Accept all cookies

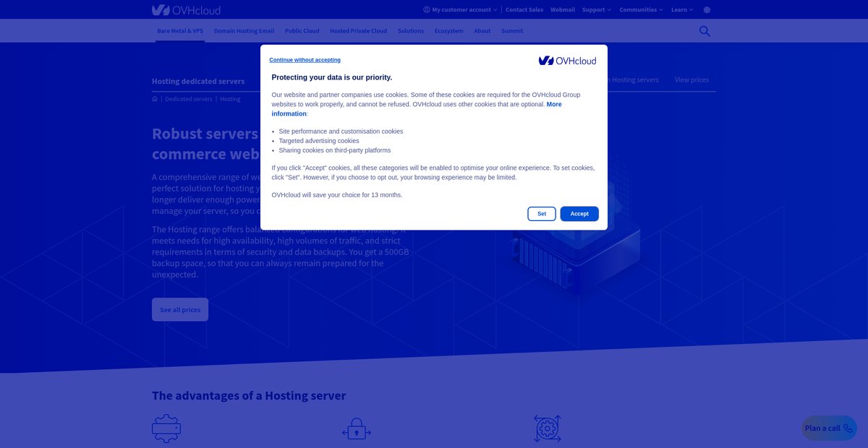pyautogui.click(x=579, y=214)
